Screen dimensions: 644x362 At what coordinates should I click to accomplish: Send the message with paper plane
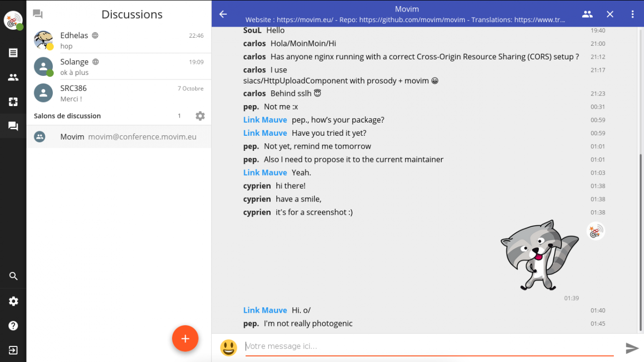pyautogui.click(x=632, y=348)
